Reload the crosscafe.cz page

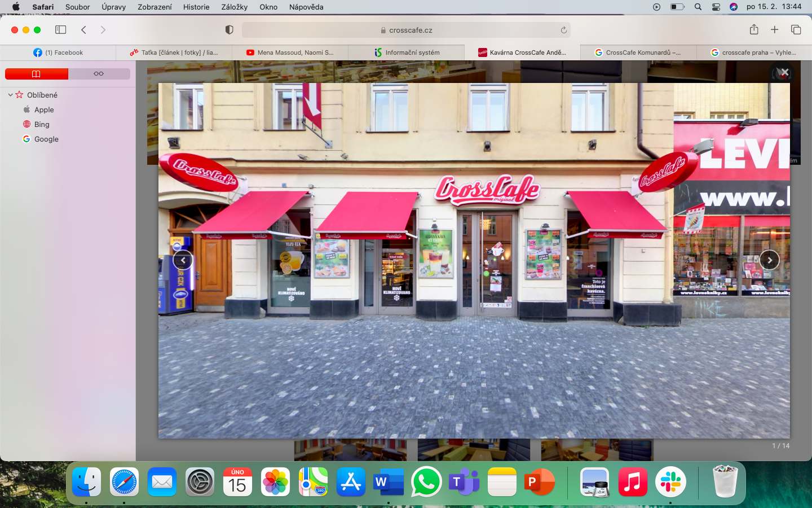point(563,30)
